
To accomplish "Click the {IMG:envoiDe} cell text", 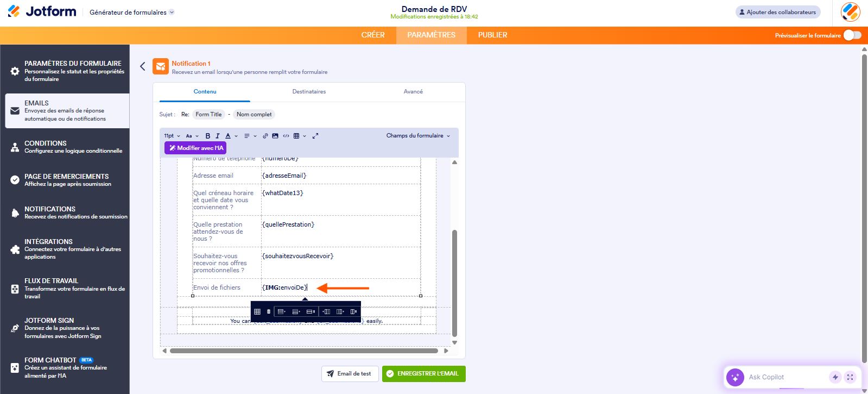I will (285, 287).
